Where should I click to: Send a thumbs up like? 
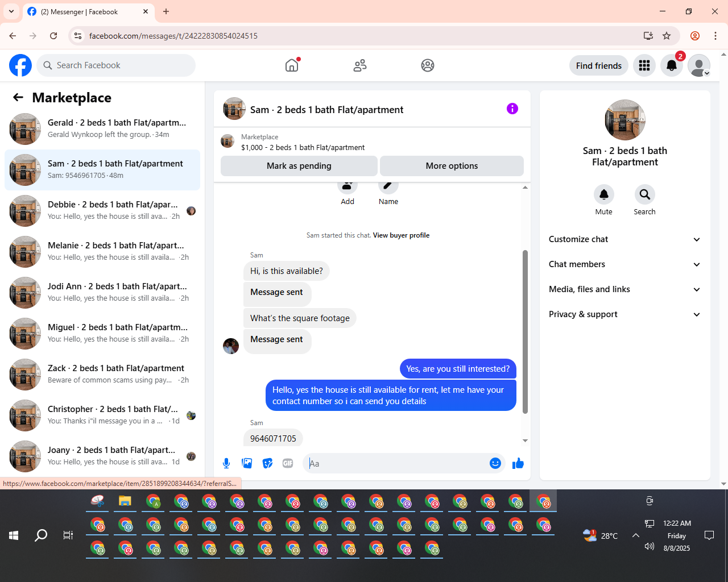click(x=518, y=463)
